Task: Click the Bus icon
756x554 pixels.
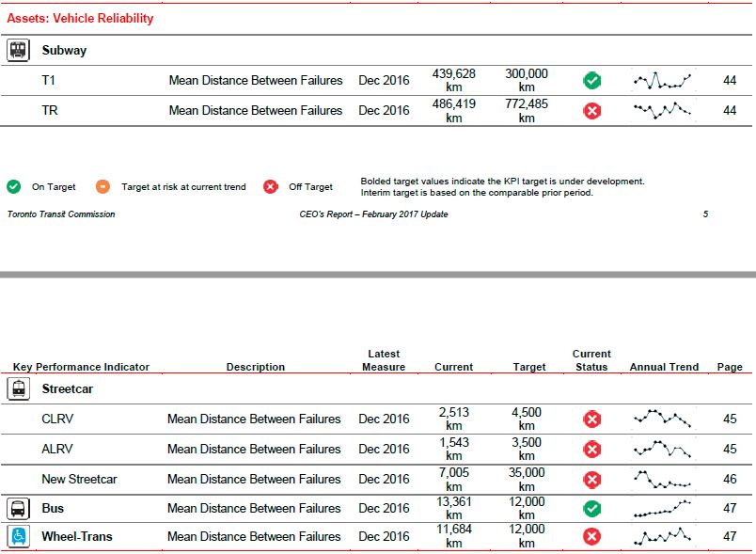Action: (18, 509)
